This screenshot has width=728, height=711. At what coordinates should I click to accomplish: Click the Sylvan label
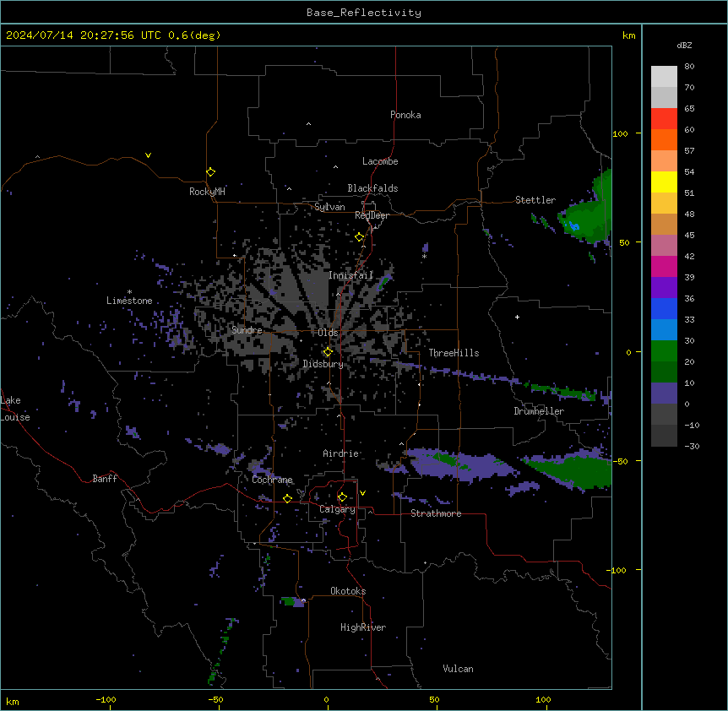pyautogui.click(x=329, y=207)
